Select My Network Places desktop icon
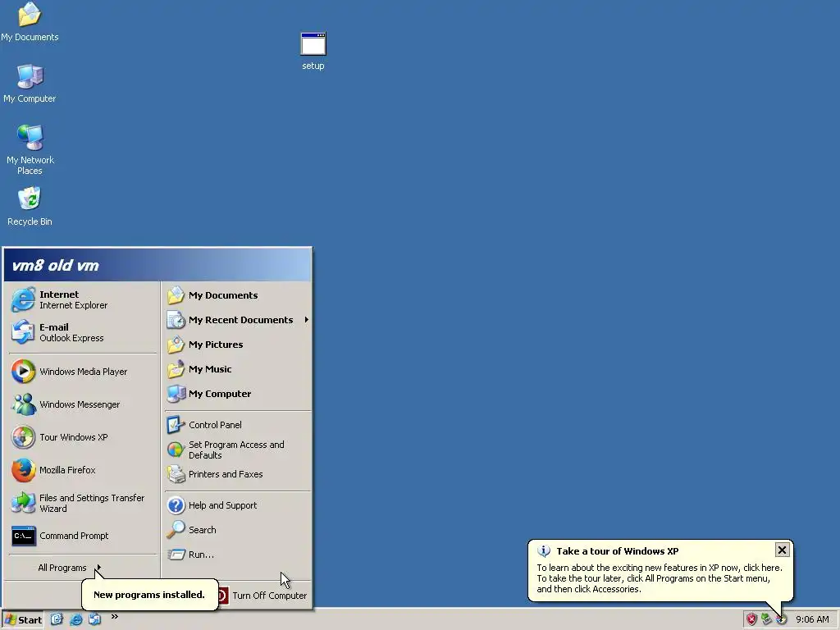 30,149
